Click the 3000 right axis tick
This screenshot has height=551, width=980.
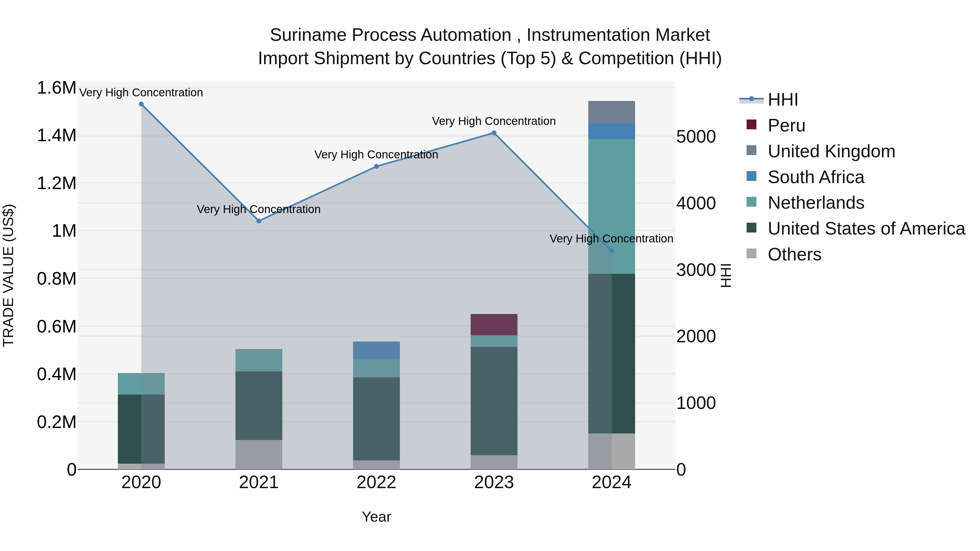pyautogui.click(x=696, y=270)
